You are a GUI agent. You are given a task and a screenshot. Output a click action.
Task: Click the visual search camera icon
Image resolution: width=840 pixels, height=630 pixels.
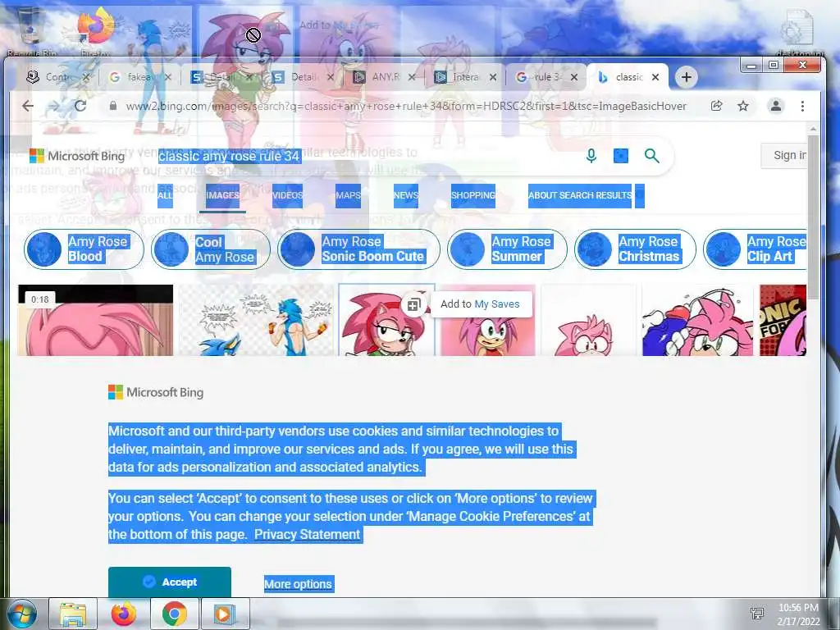[x=621, y=156]
